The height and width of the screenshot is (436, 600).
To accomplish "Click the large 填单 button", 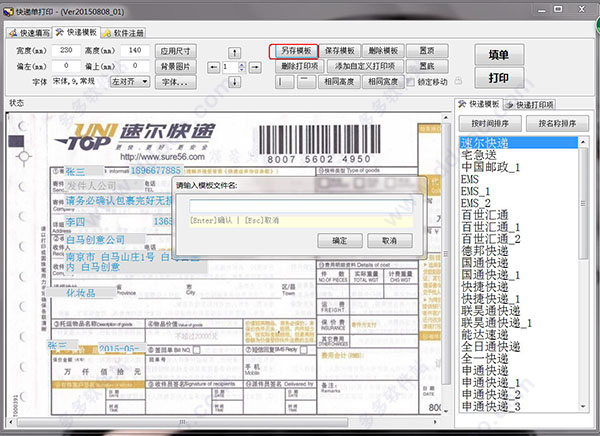I will [499, 55].
